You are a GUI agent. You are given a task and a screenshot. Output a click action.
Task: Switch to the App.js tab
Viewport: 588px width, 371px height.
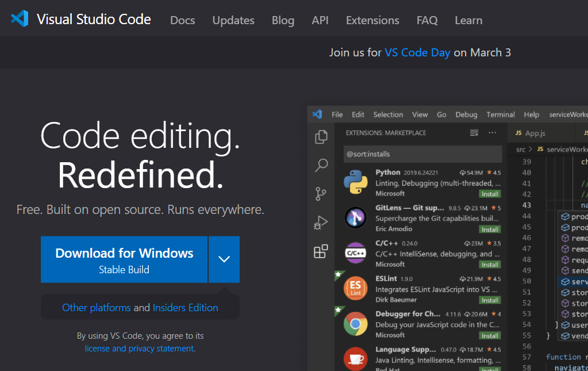pos(541,133)
